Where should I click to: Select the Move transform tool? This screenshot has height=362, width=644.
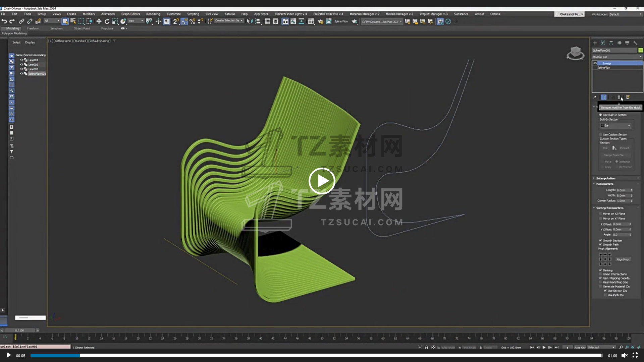point(99,21)
